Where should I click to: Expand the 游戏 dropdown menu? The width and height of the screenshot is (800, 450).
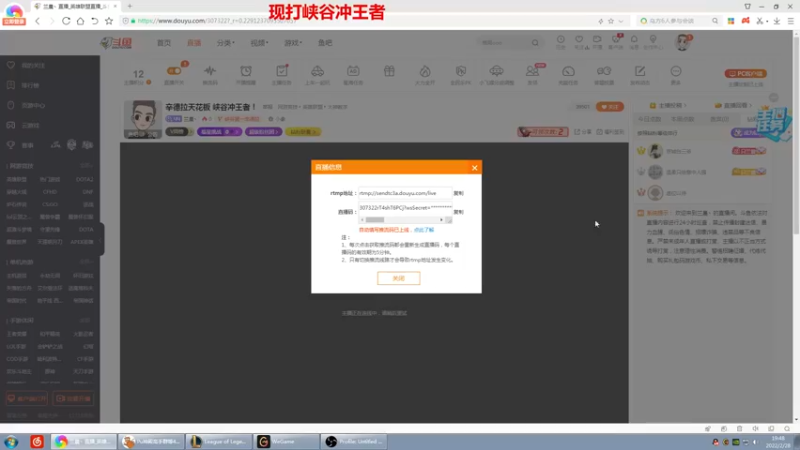pyautogui.click(x=293, y=43)
